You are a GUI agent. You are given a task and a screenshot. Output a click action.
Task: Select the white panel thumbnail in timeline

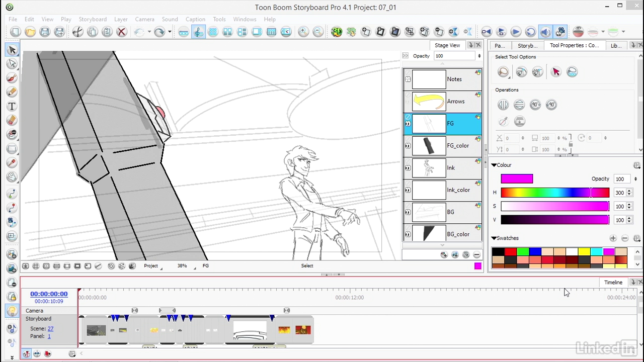[x=250, y=330]
